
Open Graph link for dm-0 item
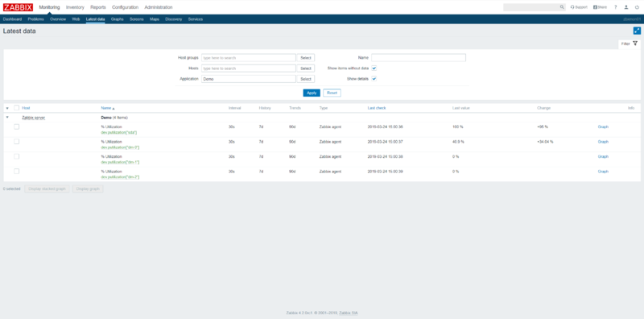[603, 142]
